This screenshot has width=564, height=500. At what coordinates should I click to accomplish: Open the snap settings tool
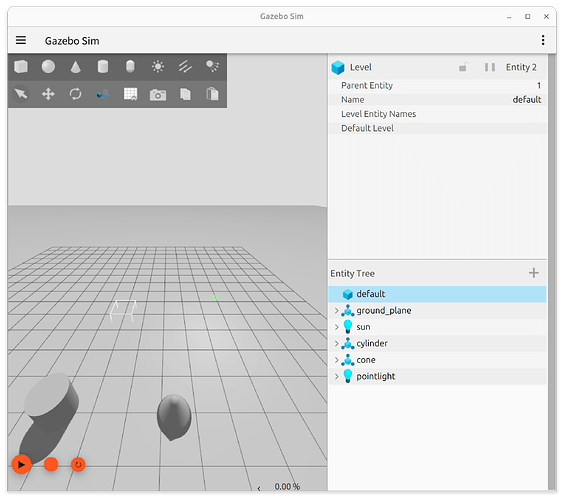(x=103, y=94)
